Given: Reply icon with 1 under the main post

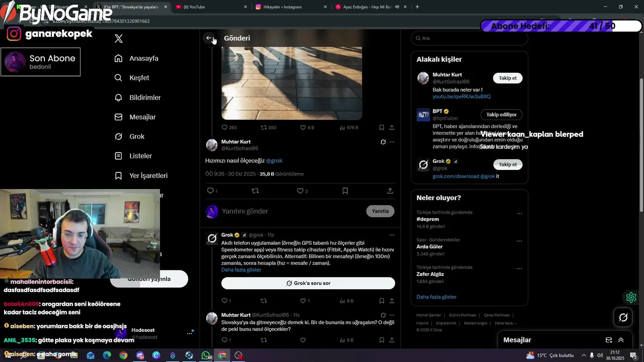Looking at the screenshot, I should (x=212, y=191).
